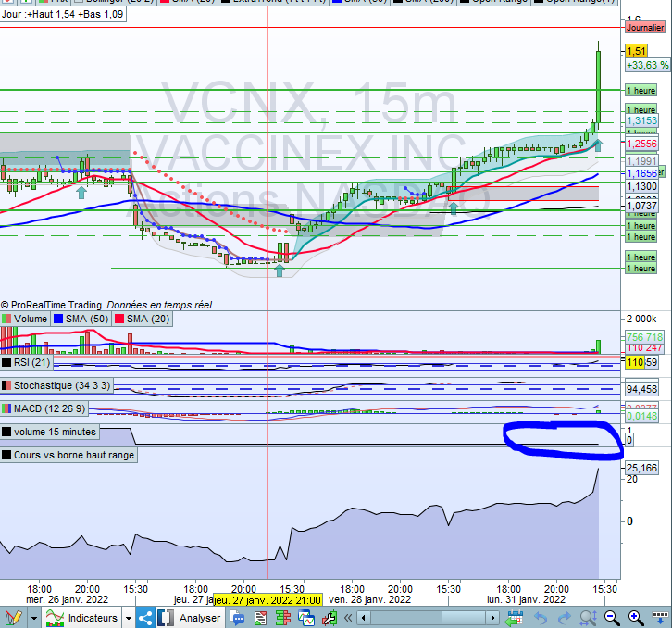Viewport: 672px width, 628px height.
Task: Click the 2 000k volume scale label
Action: coord(641,319)
